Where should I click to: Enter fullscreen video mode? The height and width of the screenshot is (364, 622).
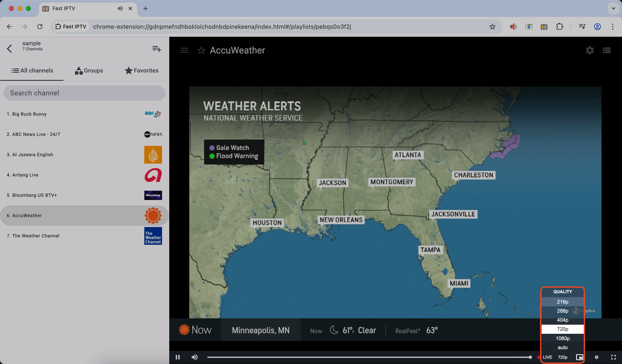point(613,357)
